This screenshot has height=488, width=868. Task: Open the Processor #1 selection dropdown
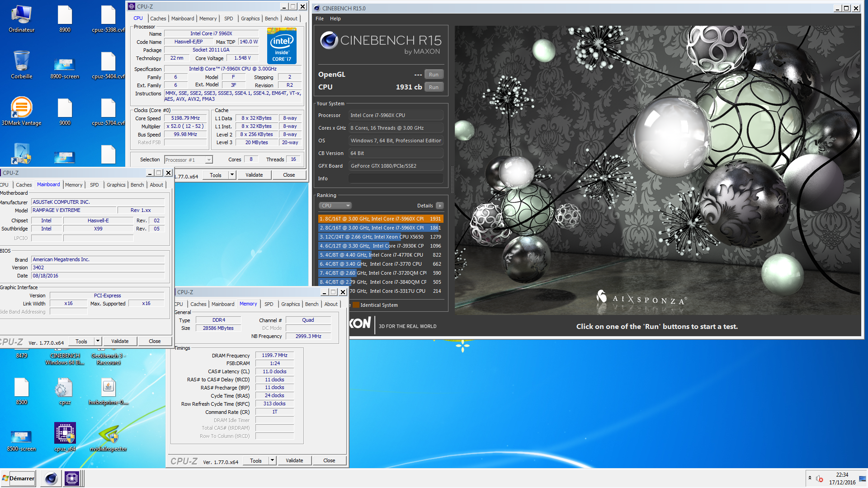pyautogui.click(x=188, y=160)
